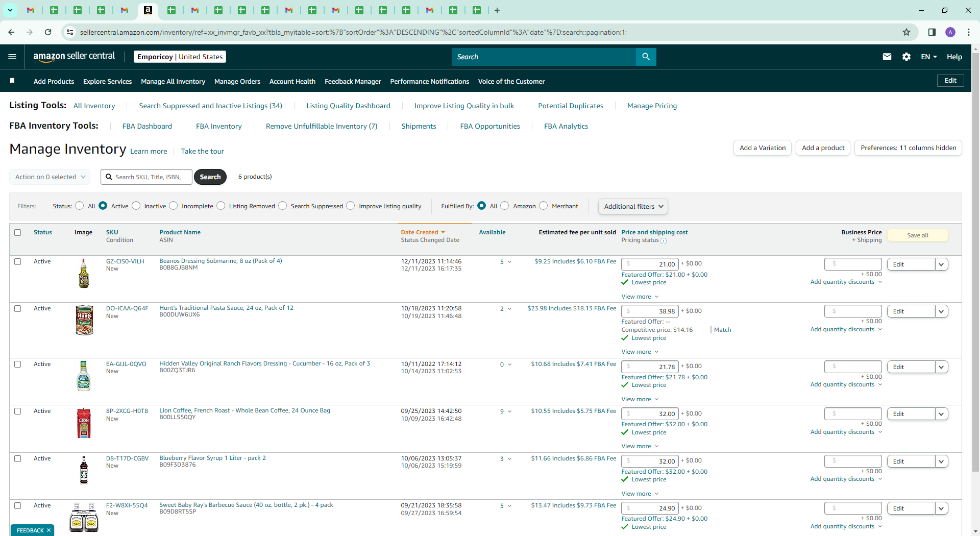Go back to the previous page
Viewport: 980px width, 536px height.
click(11, 32)
